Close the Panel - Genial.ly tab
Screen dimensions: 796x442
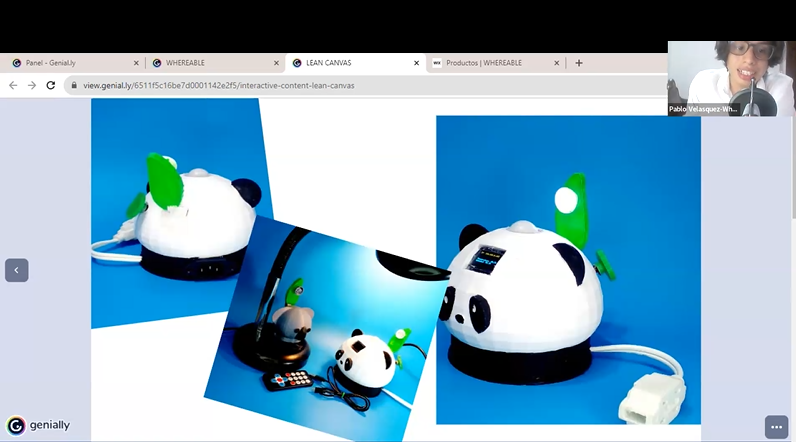[135, 63]
